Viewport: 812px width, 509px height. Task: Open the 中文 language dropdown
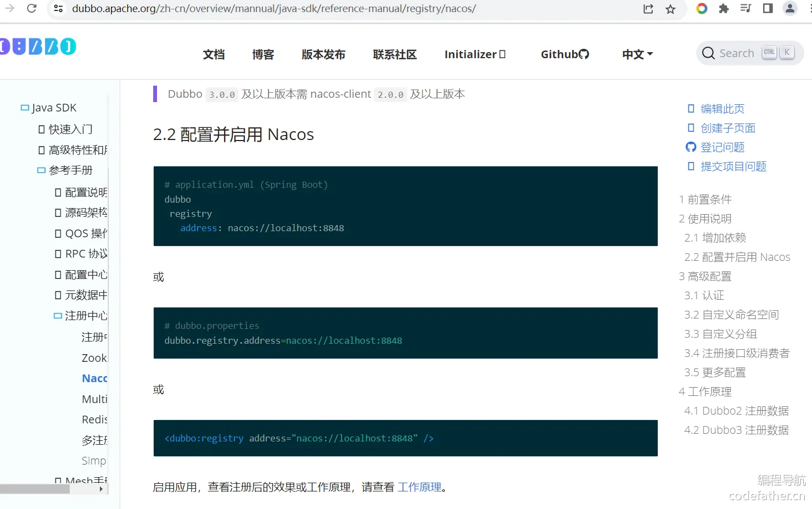(x=637, y=54)
